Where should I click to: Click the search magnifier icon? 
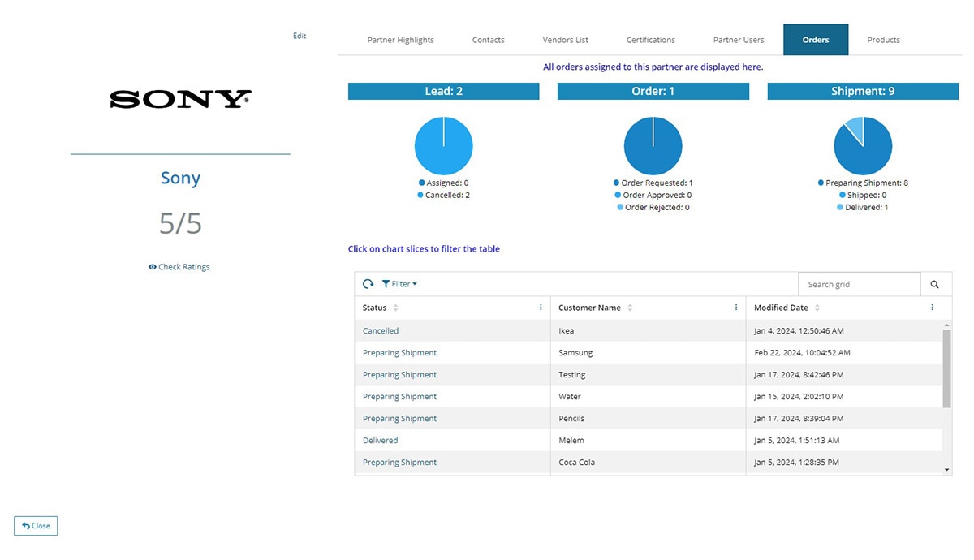[x=935, y=284]
